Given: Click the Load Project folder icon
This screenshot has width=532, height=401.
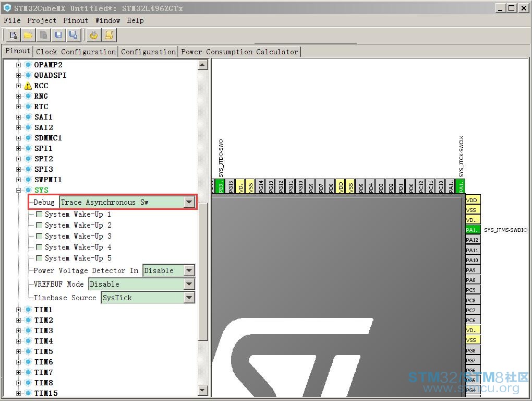Looking at the screenshot, I should point(28,35).
